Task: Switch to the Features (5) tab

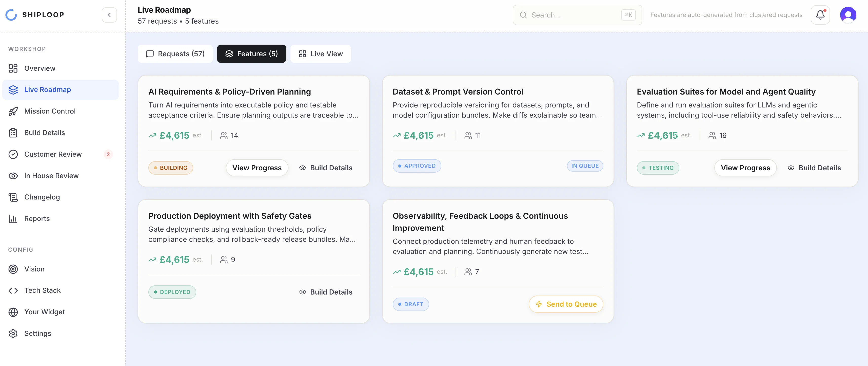Action: [x=251, y=54]
